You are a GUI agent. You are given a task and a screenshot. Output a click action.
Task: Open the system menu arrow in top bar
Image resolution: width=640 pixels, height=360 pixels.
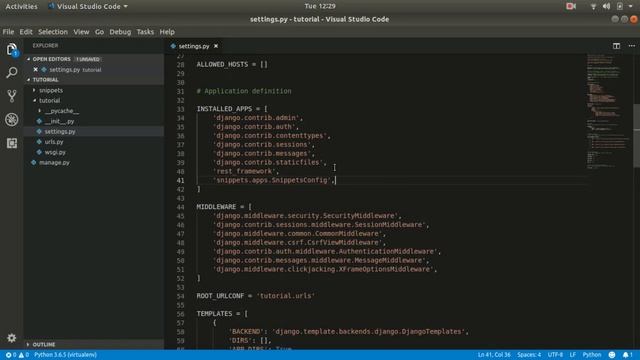[x=631, y=6]
